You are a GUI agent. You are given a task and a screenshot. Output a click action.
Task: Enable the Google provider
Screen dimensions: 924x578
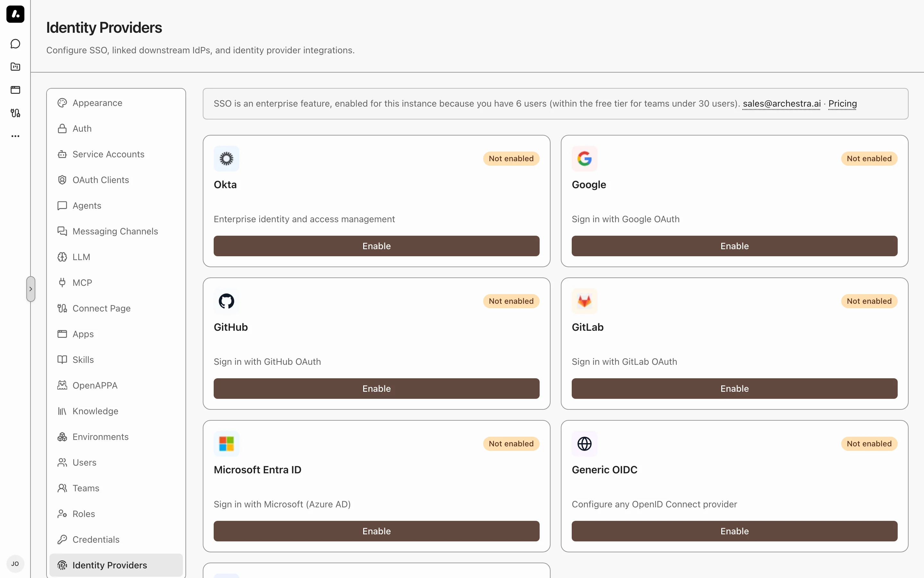pos(735,246)
